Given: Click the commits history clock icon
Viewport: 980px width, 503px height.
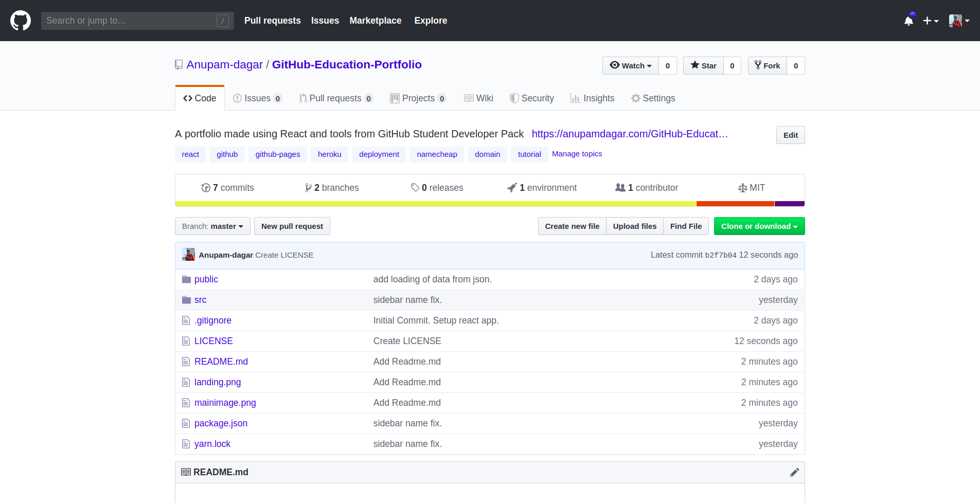Looking at the screenshot, I should [x=206, y=188].
